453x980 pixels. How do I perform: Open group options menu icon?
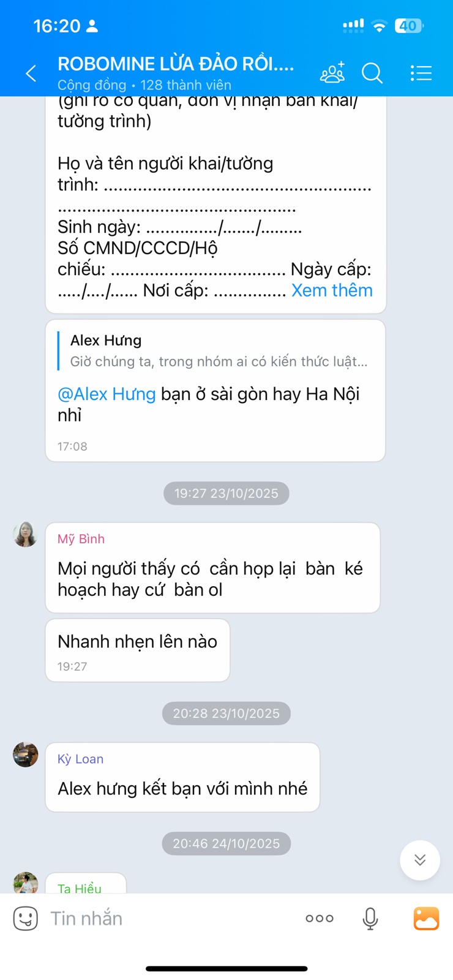(421, 73)
